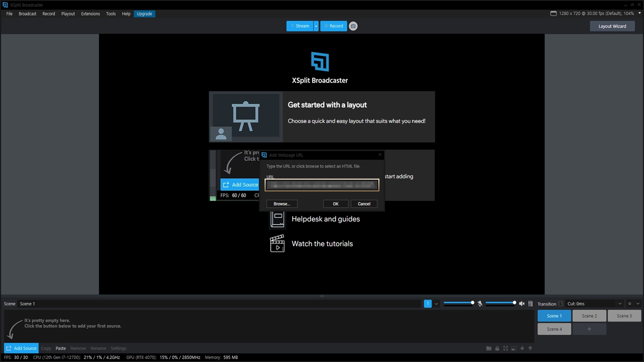Click the URL input field

(322, 185)
